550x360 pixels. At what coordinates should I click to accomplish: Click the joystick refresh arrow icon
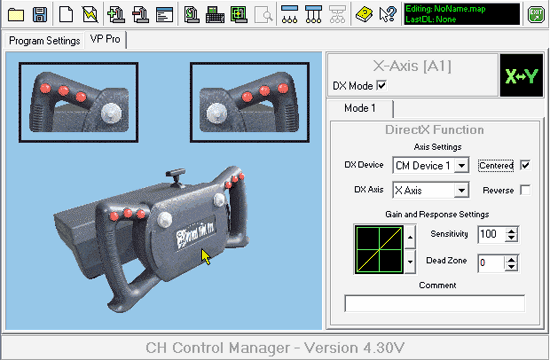pyautogui.click(x=191, y=14)
